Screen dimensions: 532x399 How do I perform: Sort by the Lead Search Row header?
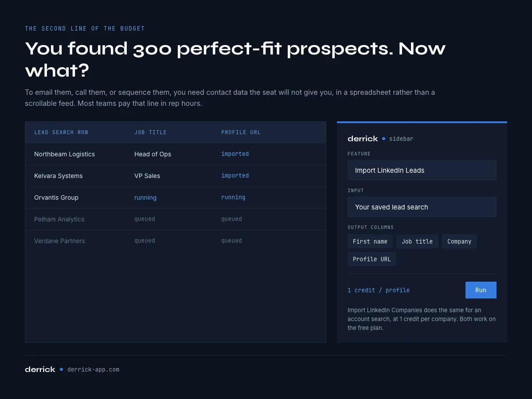coord(61,132)
